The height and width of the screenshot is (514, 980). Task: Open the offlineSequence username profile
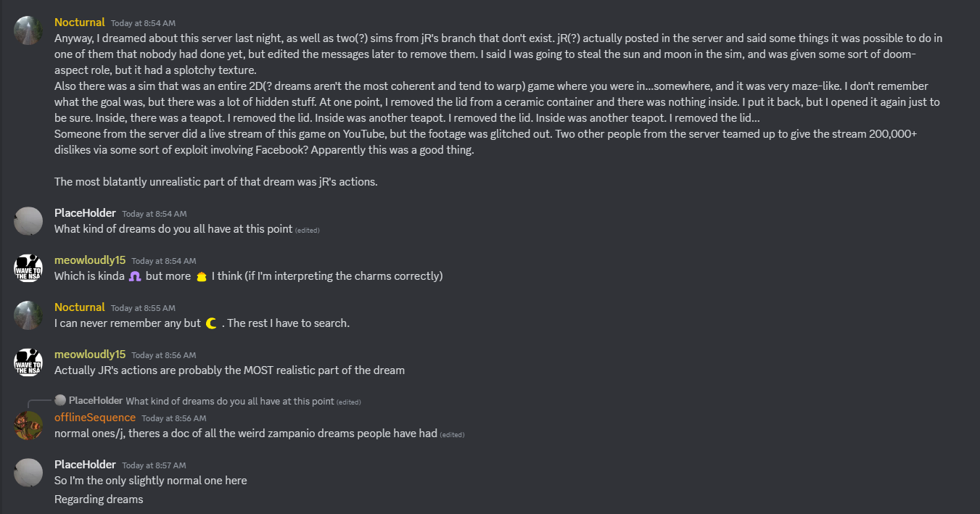coord(95,418)
